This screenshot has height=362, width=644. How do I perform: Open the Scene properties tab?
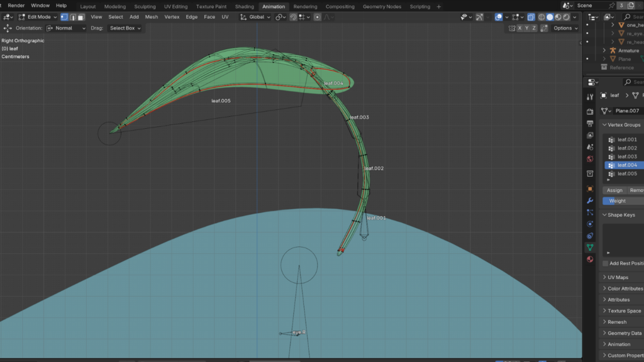coord(590,147)
